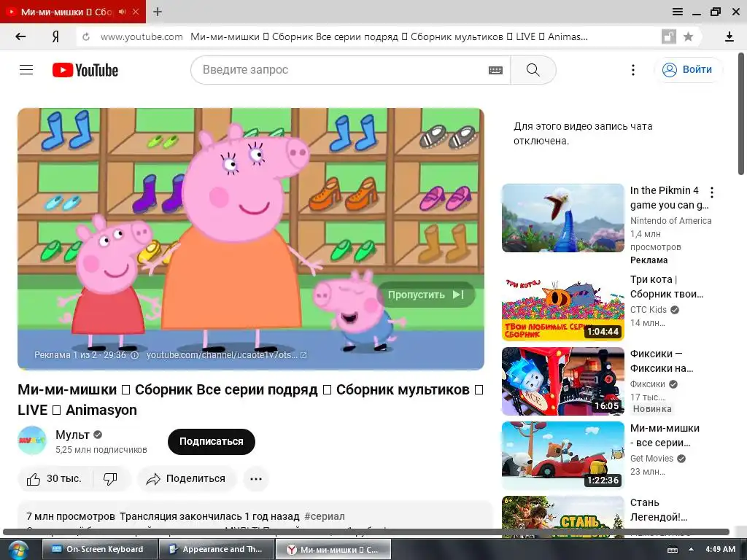Open a new tab with plus

[x=158, y=12]
